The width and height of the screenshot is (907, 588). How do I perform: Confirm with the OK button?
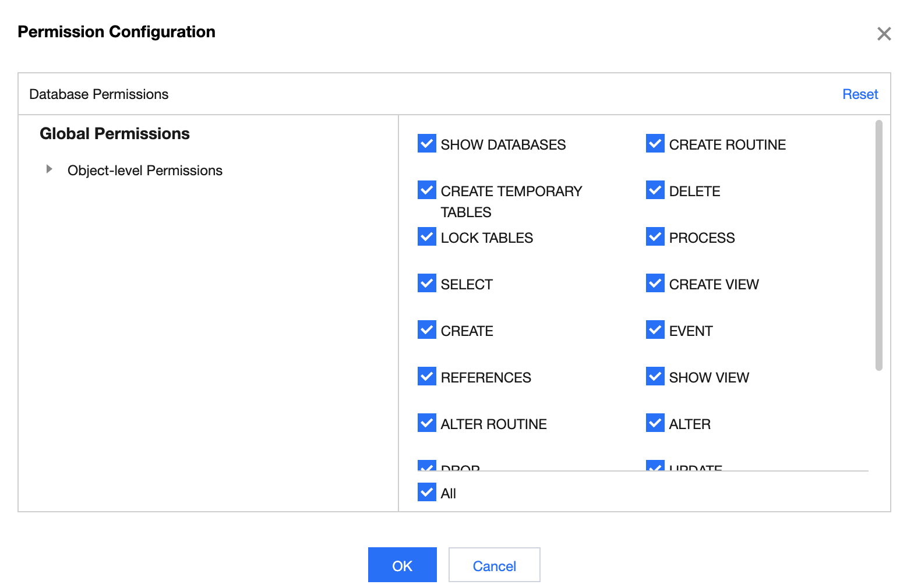tap(402, 565)
